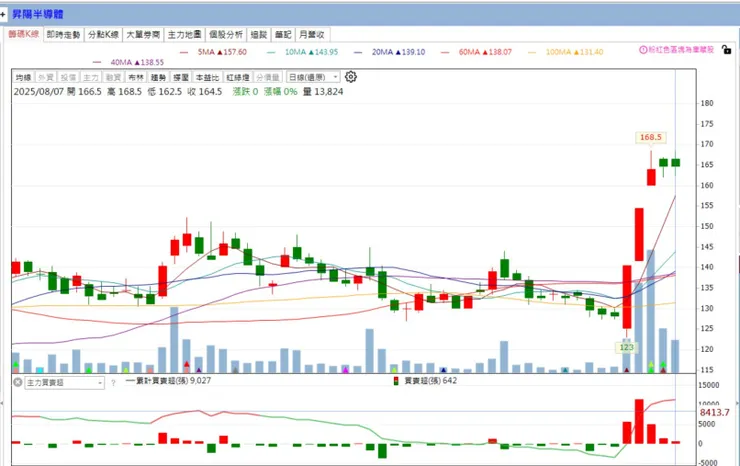The image size is (740, 466).
Task: Toggle the 投信 overlay button
Action: [68, 77]
